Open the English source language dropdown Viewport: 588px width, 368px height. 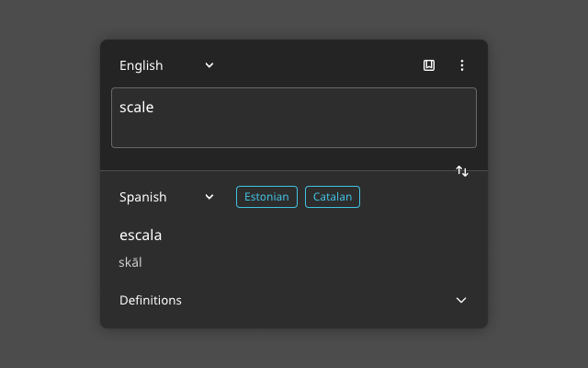pyautogui.click(x=165, y=65)
